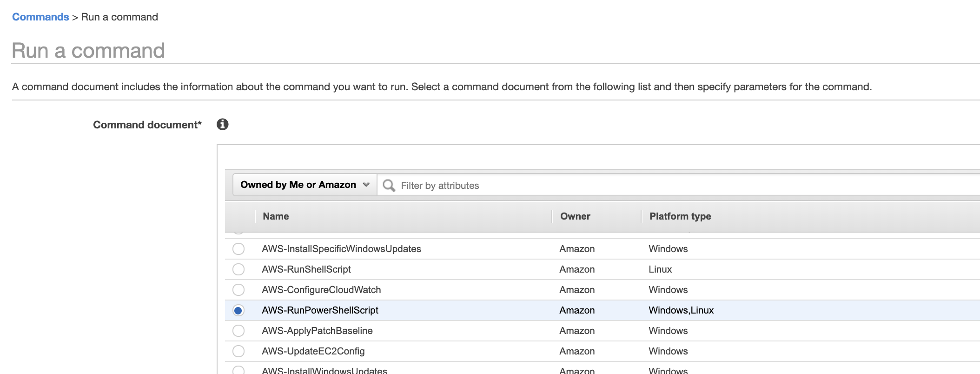Pick the AWS-UpdateEC2Config radio button

[x=238, y=351]
